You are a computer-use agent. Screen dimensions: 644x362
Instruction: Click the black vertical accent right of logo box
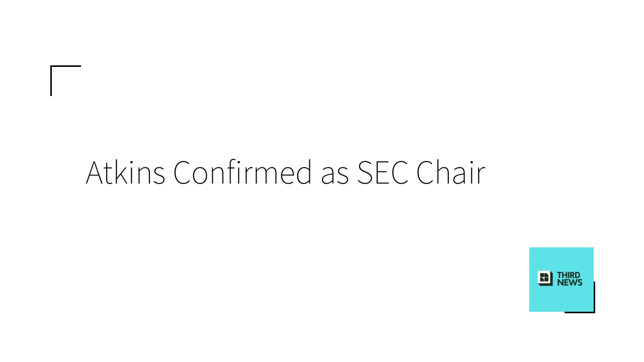594,297
